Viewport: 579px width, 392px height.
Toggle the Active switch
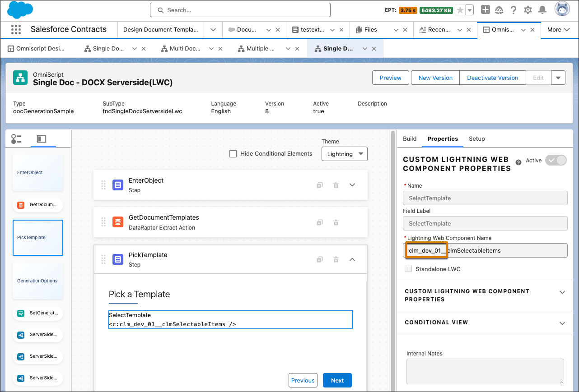coord(556,161)
